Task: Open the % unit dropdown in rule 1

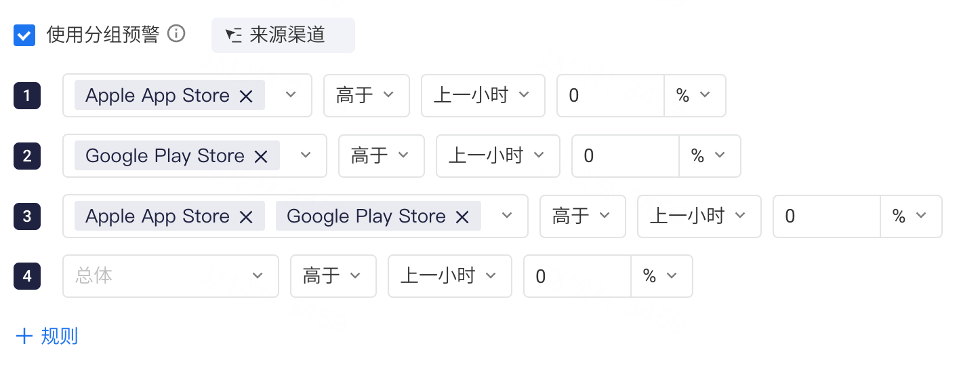Action: coord(695,96)
